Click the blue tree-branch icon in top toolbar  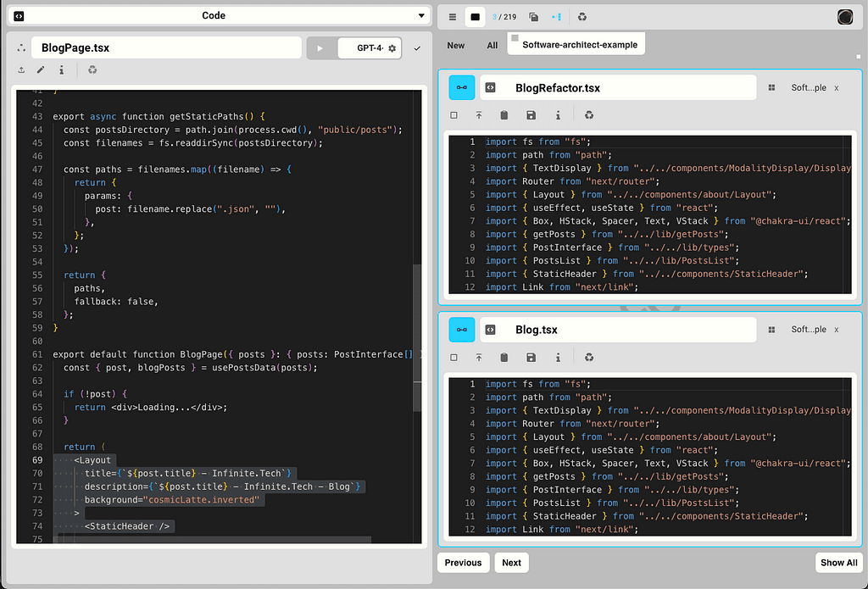tap(556, 17)
